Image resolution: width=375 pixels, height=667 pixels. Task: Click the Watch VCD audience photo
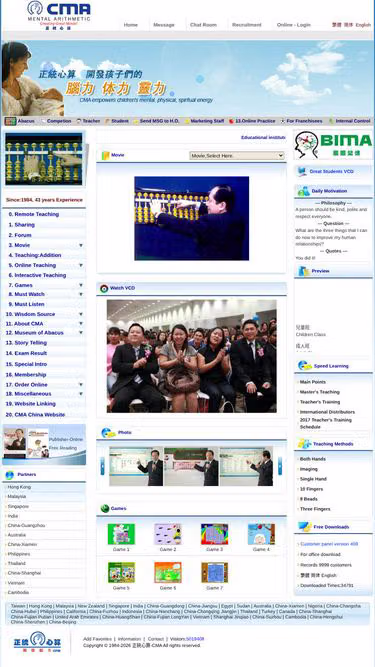pos(192,356)
